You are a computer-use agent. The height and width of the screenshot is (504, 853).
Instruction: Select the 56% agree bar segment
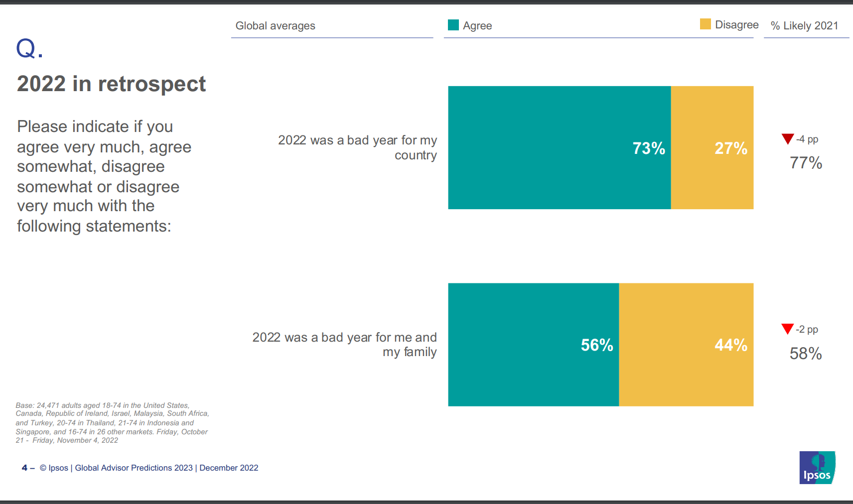click(534, 345)
